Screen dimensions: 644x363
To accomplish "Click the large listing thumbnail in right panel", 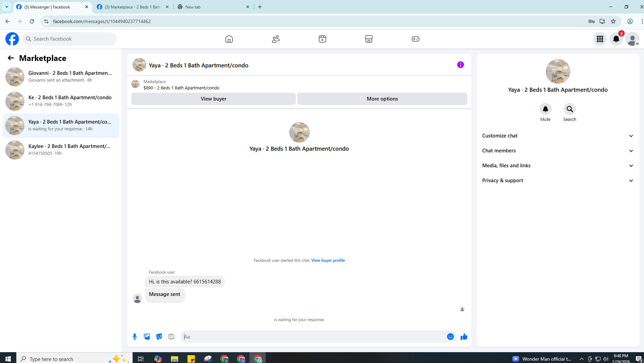I will [x=558, y=71].
